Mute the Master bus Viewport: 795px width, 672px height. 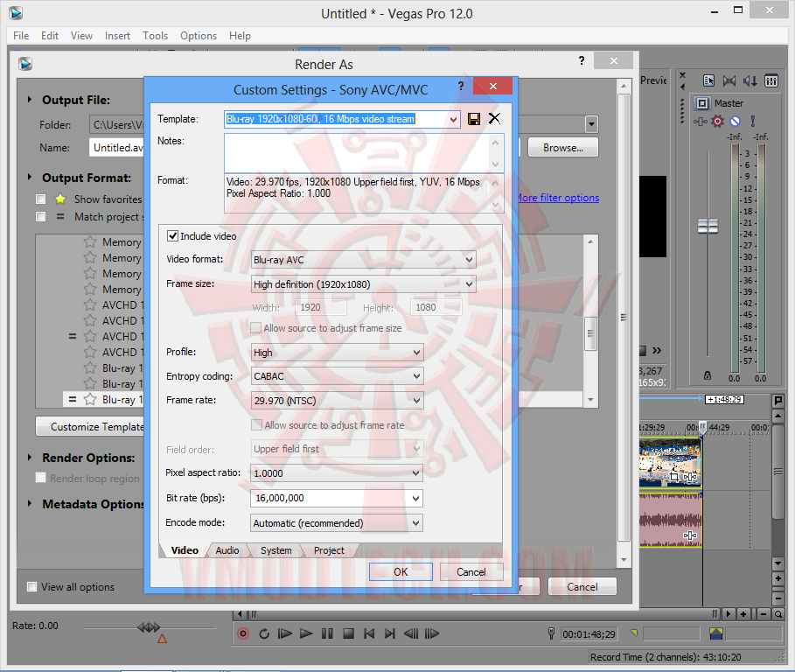(736, 122)
